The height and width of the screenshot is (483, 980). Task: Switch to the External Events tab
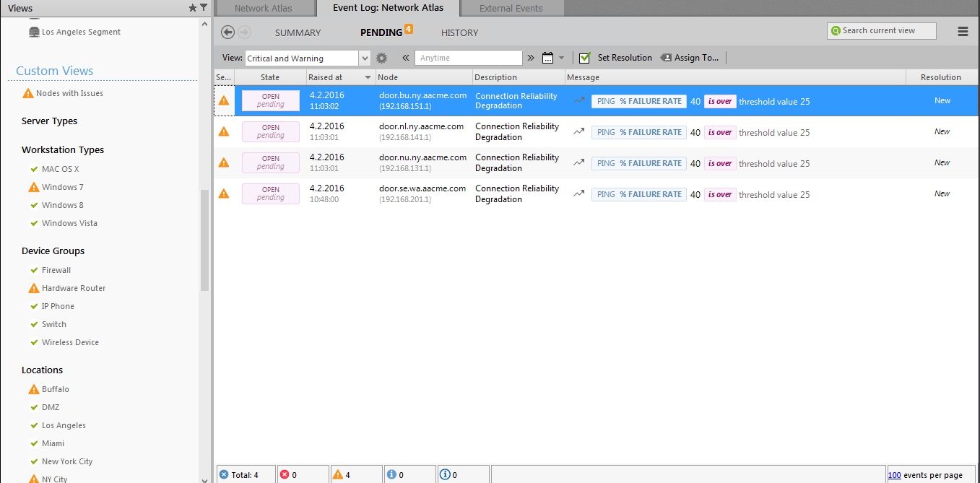(x=511, y=9)
